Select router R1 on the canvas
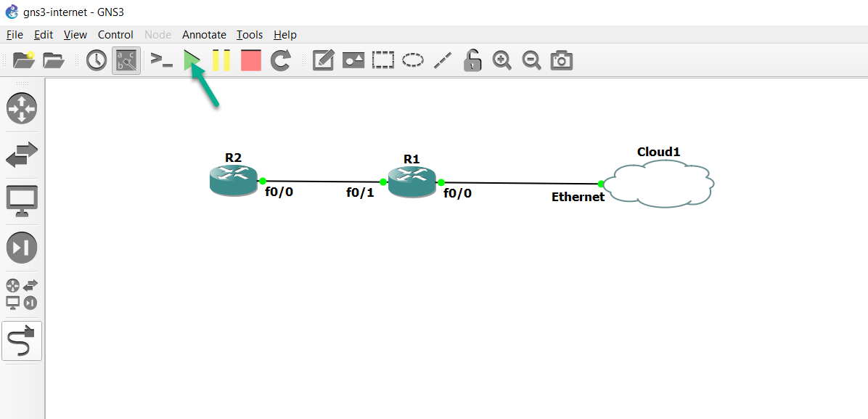 pos(412,182)
